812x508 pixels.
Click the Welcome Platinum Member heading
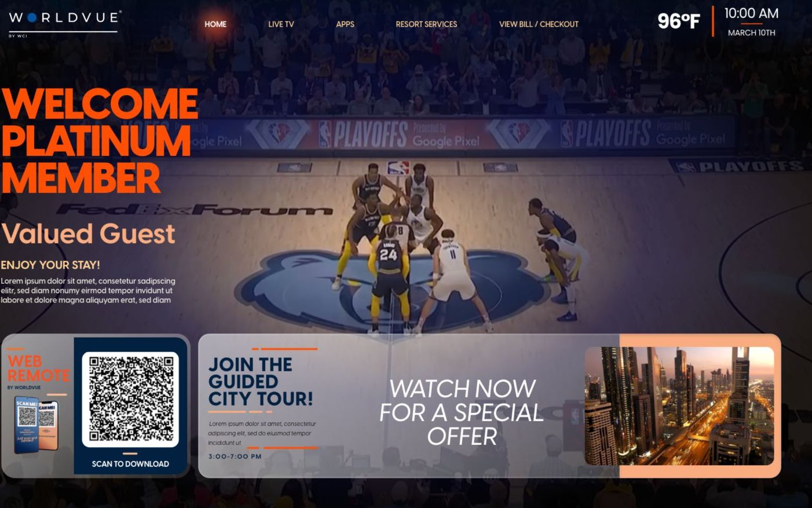(100, 141)
